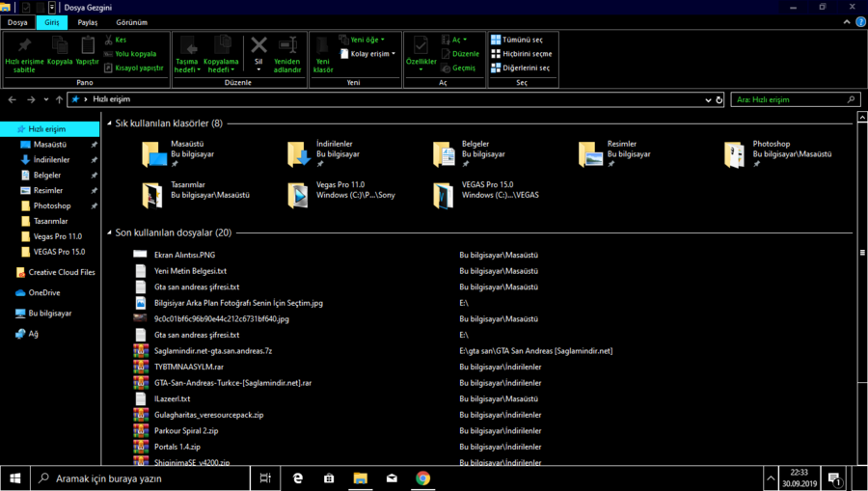Switch to the Giriş ribbon tab

coord(52,23)
